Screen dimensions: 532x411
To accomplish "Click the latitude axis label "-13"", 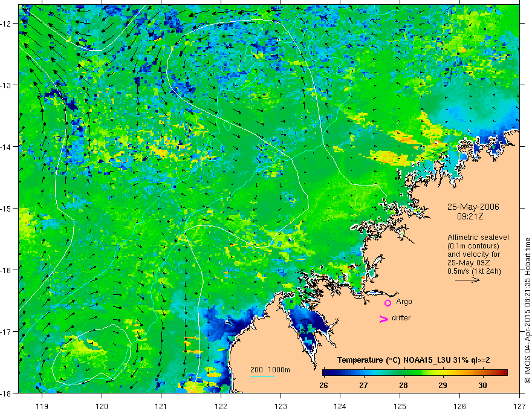I will coord(7,85).
